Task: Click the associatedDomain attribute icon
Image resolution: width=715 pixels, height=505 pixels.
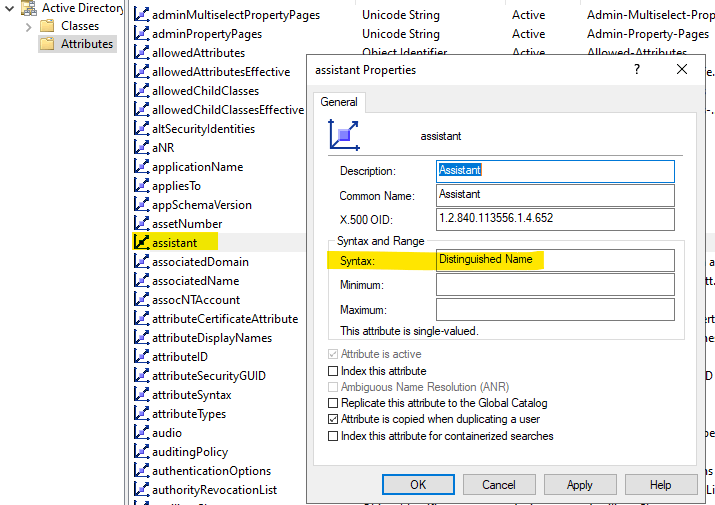Action: (141, 261)
